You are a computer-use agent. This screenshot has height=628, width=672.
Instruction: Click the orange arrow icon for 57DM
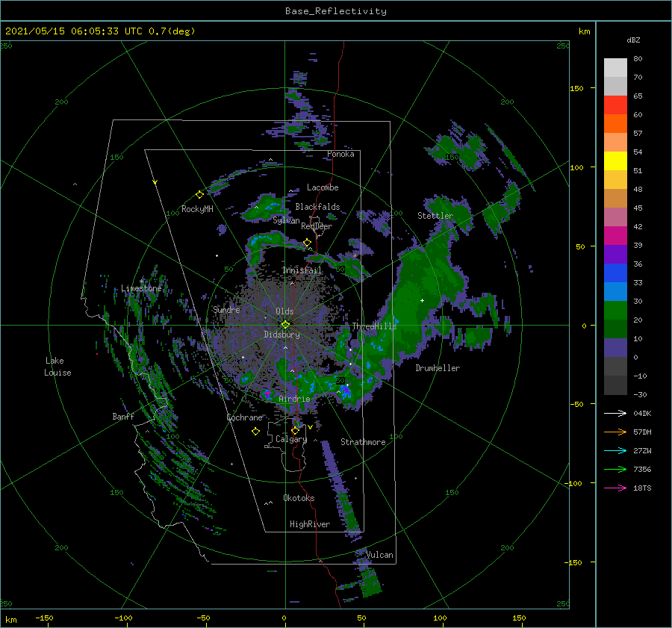pyautogui.click(x=615, y=432)
